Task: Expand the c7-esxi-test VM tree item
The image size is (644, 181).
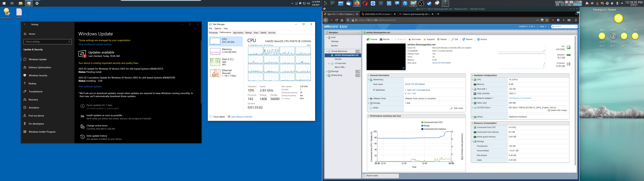Action: pos(329,64)
